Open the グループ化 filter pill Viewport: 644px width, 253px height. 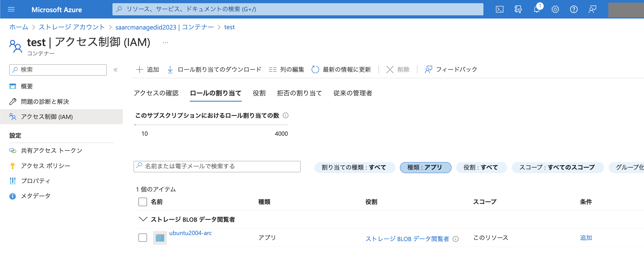tap(626, 167)
